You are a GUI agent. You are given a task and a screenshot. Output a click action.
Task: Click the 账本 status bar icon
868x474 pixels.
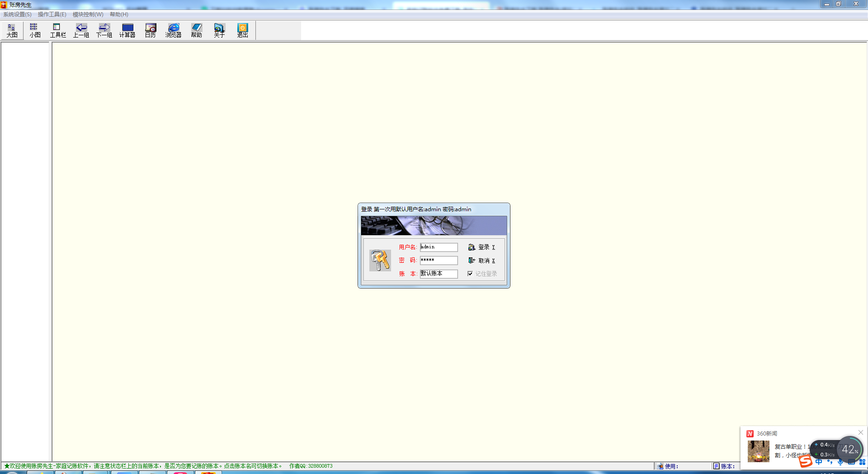pyautogui.click(x=716, y=466)
